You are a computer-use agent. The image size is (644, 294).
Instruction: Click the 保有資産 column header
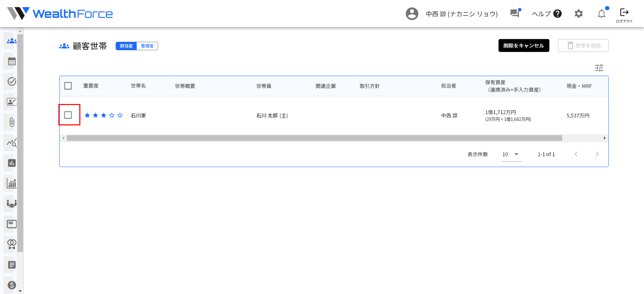point(513,86)
